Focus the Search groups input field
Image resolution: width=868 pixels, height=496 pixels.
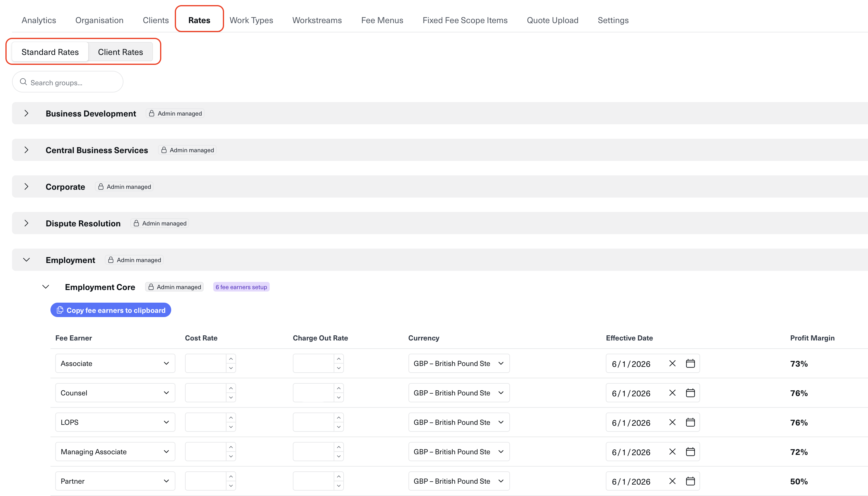[73, 83]
